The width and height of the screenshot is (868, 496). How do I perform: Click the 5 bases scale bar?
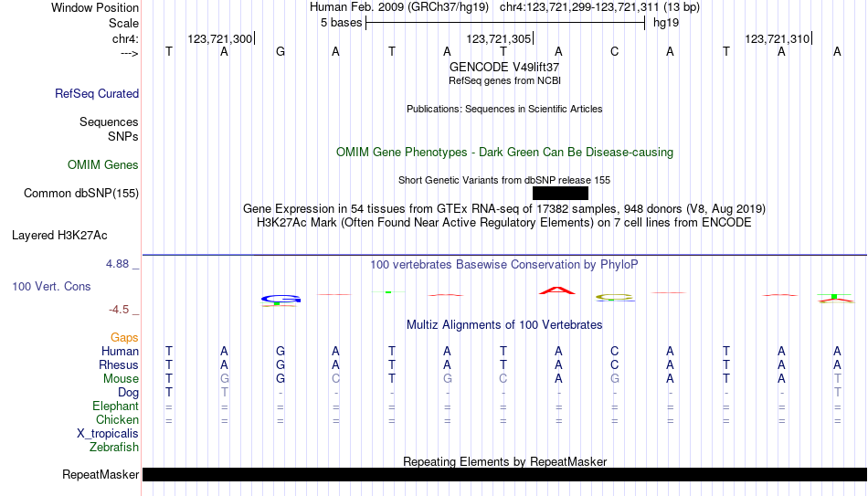(505, 23)
